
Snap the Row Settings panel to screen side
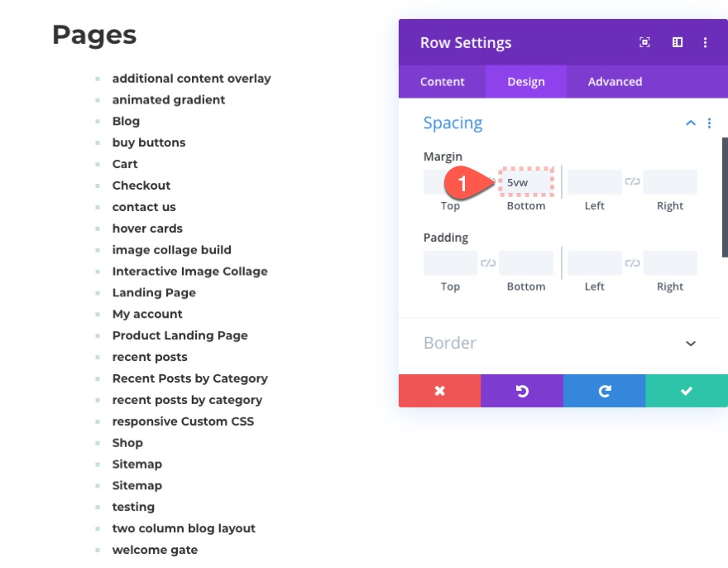(677, 41)
